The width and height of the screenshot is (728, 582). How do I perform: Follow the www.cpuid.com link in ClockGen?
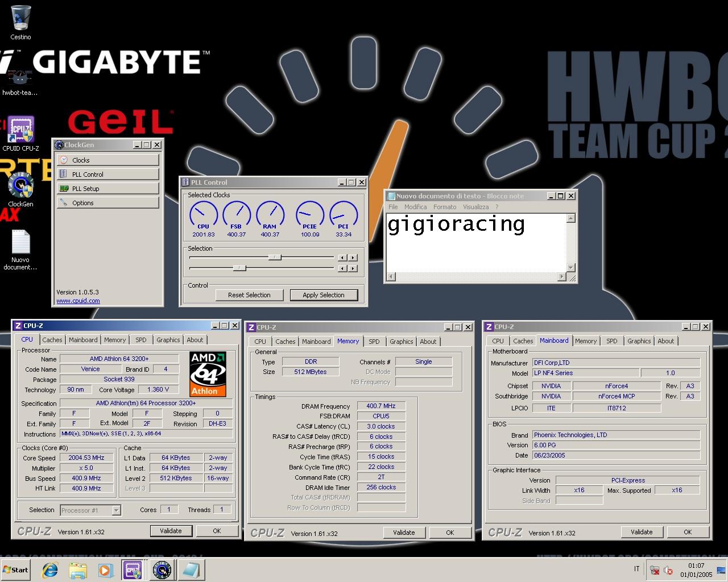tap(78, 301)
